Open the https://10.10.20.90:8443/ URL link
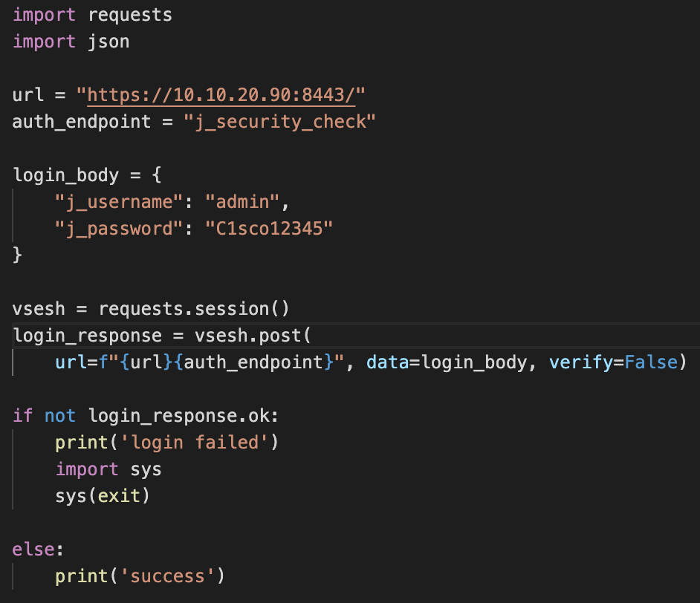This screenshot has width=700, height=603. point(226,95)
